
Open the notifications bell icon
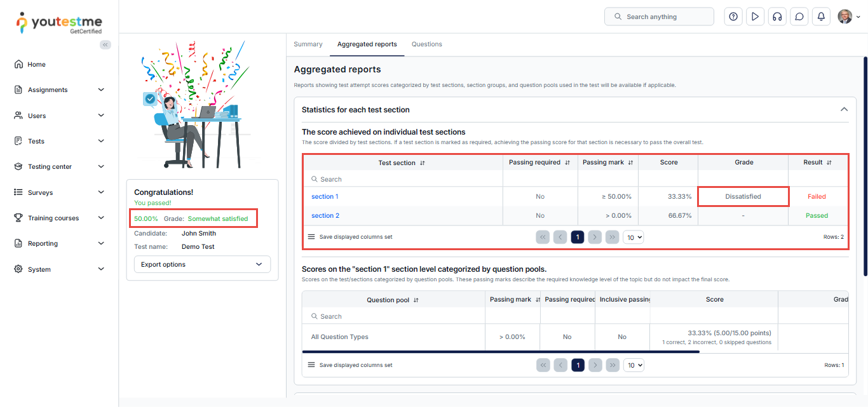tap(821, 17)
